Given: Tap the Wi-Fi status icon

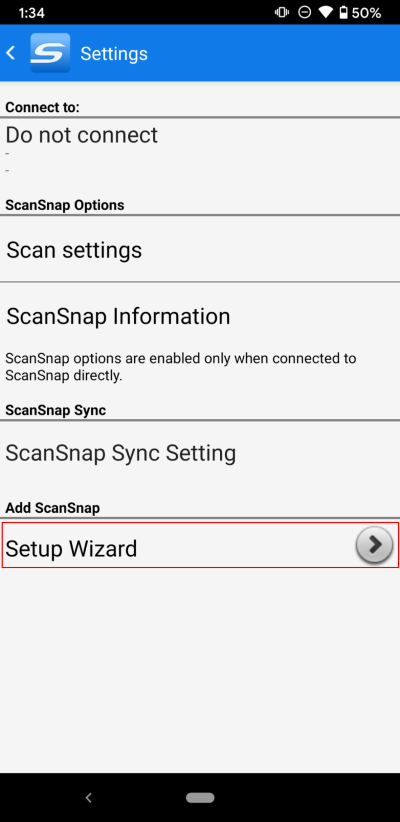Looking at the screenshot, I should point(325,13).
